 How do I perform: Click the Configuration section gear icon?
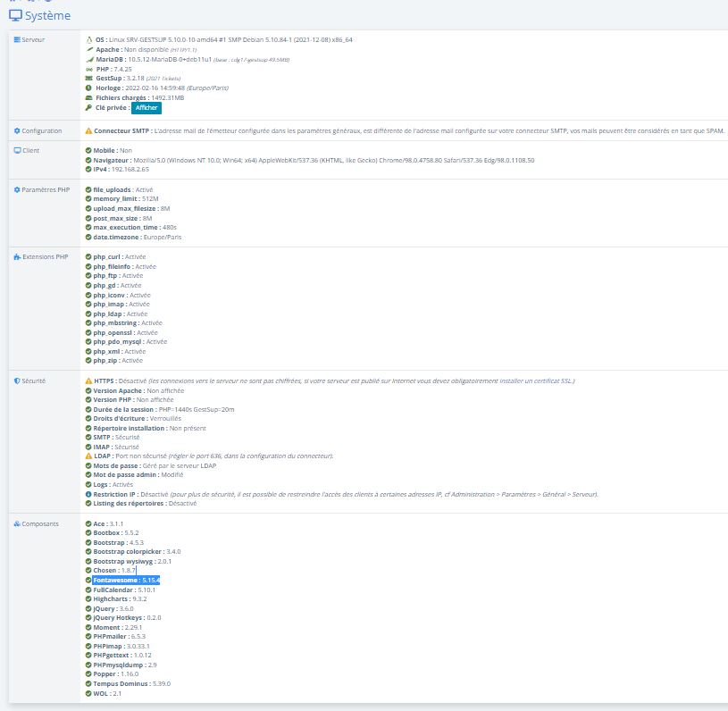[x=17, y=131]
